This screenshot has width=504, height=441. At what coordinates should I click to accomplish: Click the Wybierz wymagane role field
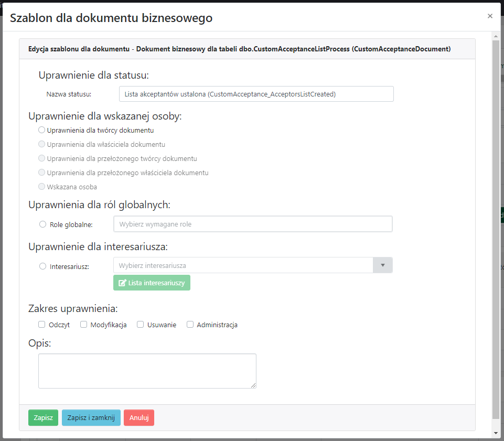[253, 224]
